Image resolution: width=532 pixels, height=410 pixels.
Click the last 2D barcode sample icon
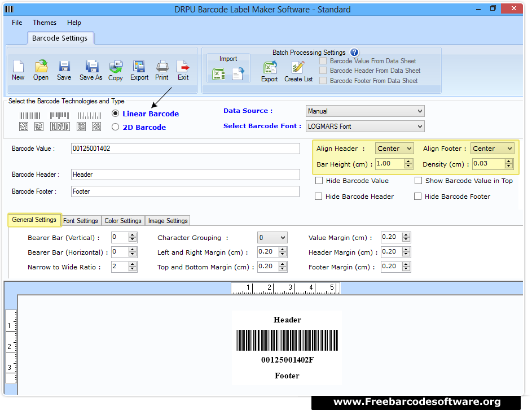click(96, 127)
